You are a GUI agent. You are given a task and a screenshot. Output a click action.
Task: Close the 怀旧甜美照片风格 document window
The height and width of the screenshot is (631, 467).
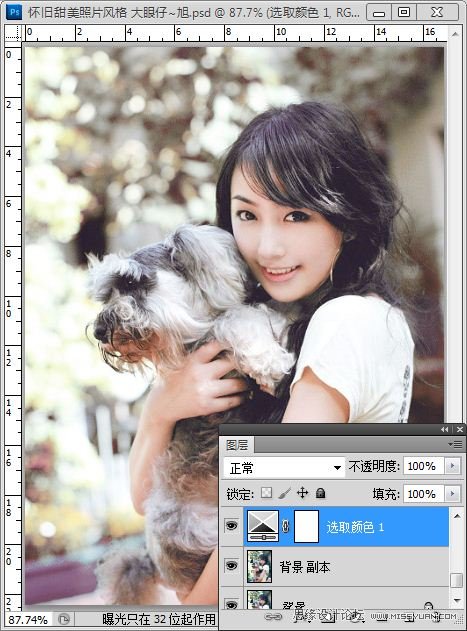[x=437, y=12]
